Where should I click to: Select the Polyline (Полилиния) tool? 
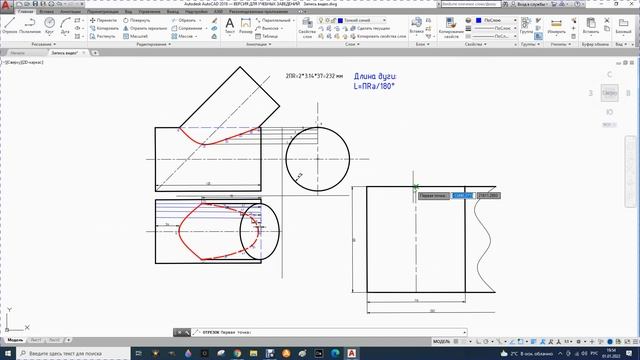point(30,25)
